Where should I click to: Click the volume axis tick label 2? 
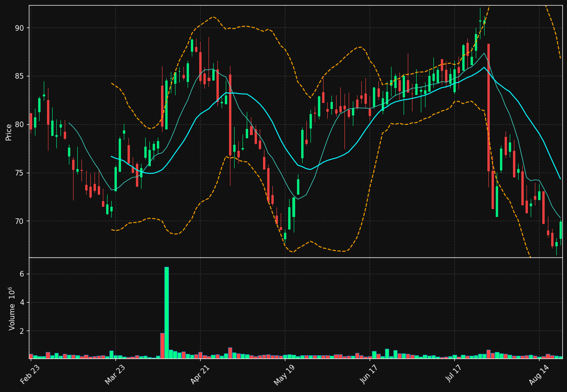[x=22, y=331]
